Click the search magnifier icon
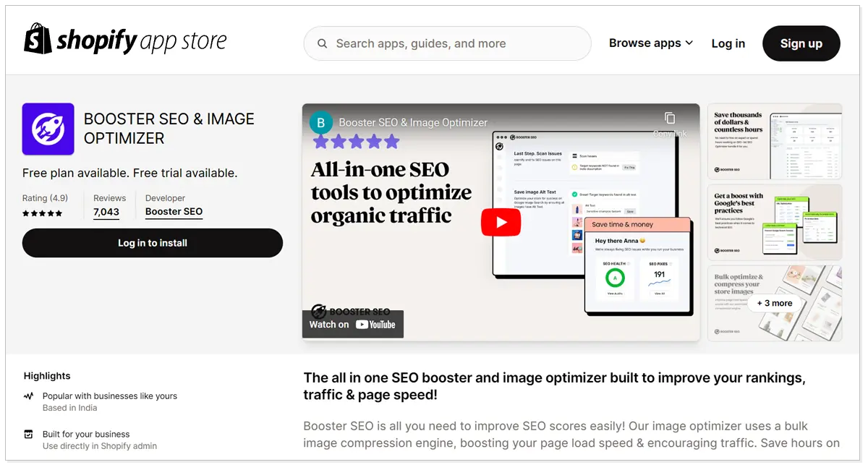 pyautogui.click(x=323, y=43)
